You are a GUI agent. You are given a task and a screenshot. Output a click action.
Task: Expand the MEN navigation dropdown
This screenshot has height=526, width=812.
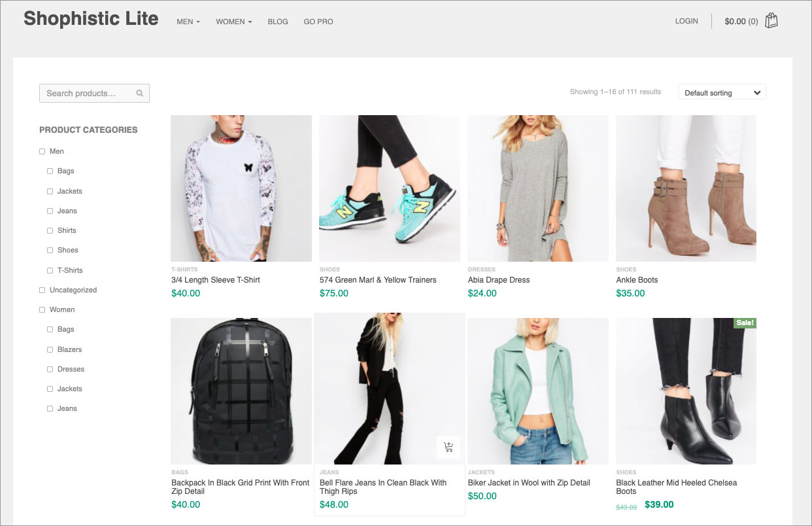point(188,21)
